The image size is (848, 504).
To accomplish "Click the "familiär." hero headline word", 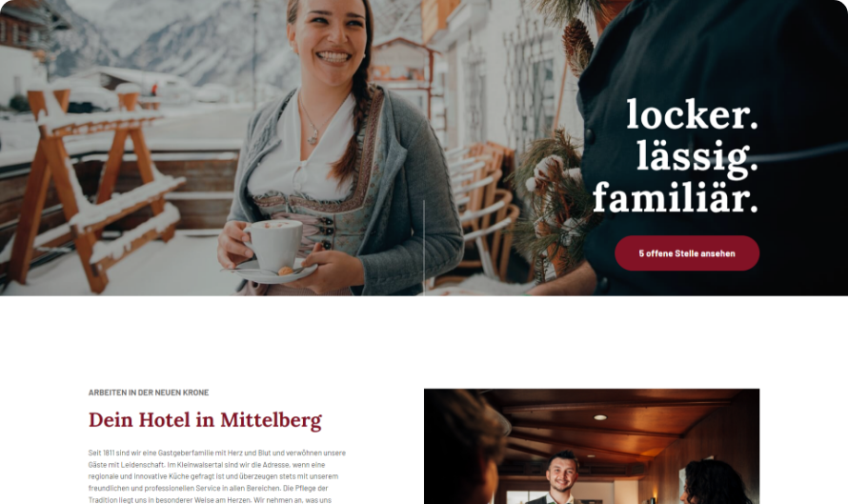I will point(676,198).
